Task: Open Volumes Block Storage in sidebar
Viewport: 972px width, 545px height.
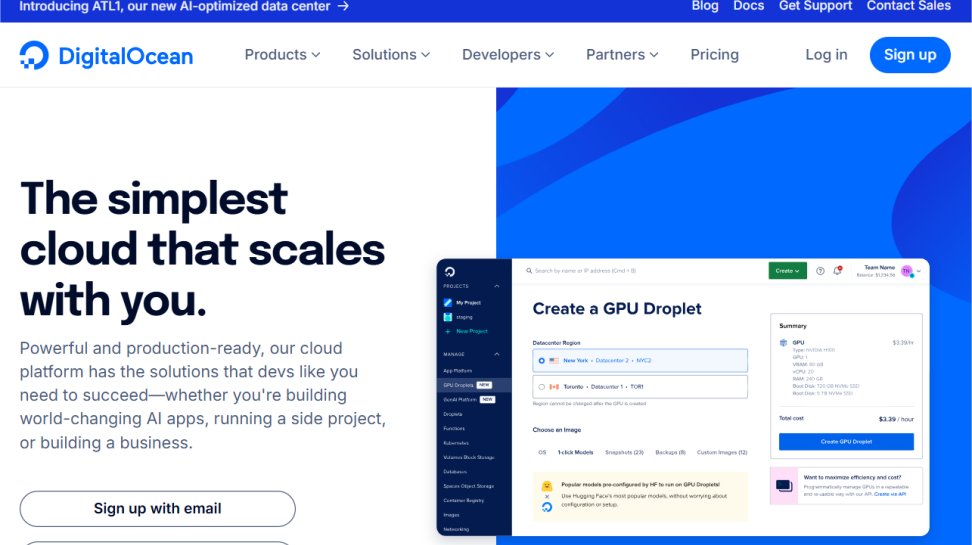Action: [469, 458]
